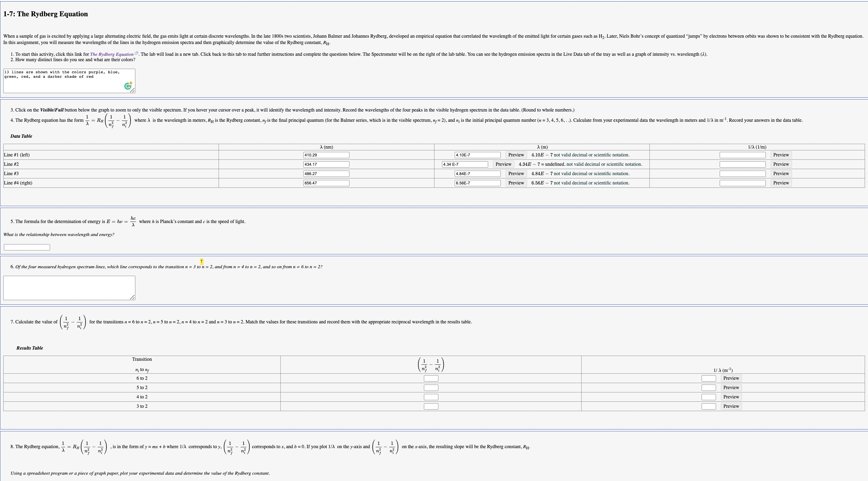Viewport: 868px width, 481px height.
Task: Preview Line #3 1/λ value
Action: [781, 174]
